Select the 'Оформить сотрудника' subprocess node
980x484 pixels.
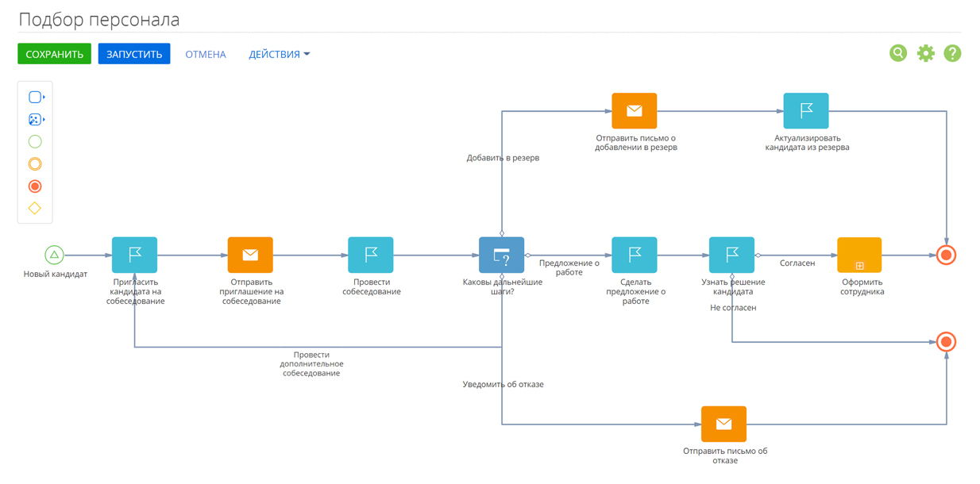point(859,255)
